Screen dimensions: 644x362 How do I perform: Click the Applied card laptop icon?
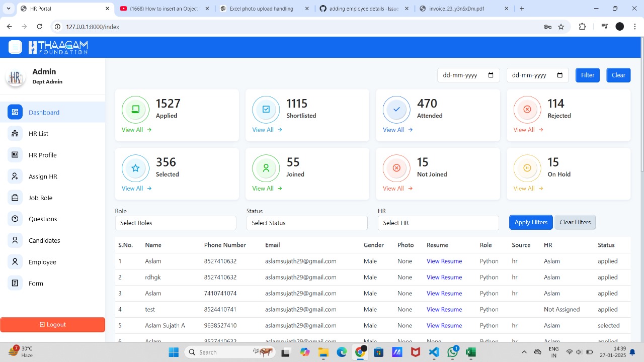pyautogui.click(x=135, y=109)
